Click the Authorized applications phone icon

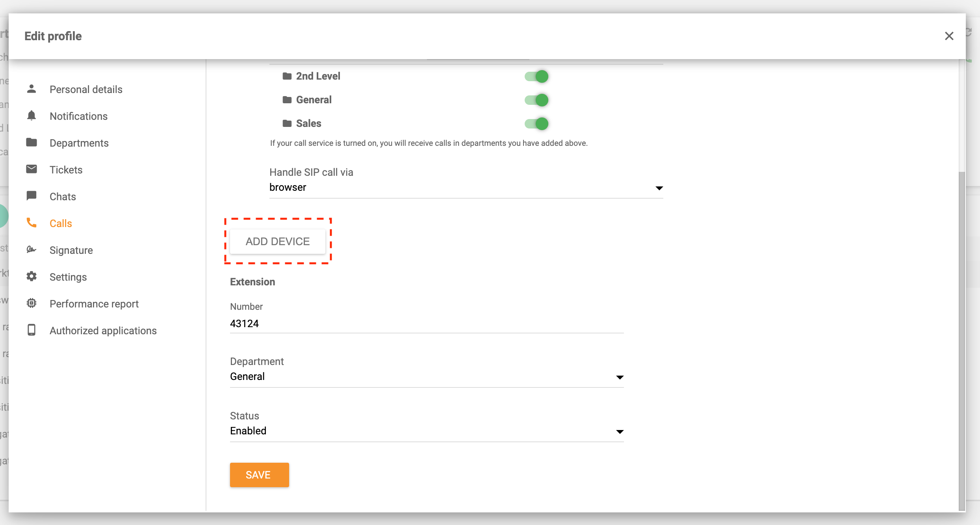coord(32,330)
